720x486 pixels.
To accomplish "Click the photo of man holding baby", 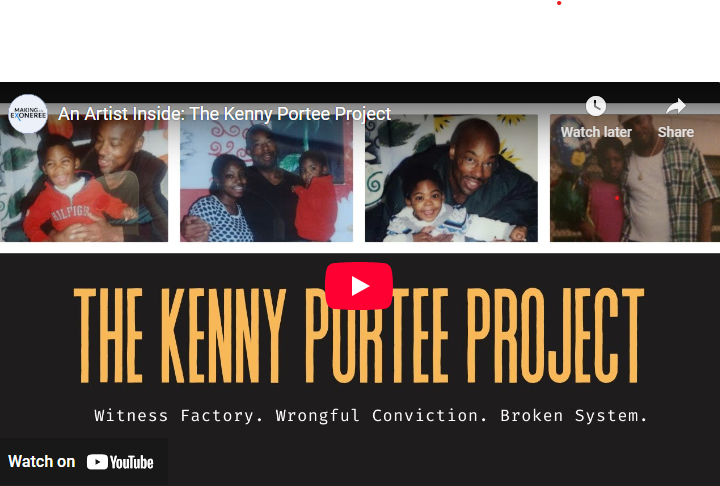I will point(451,178).
